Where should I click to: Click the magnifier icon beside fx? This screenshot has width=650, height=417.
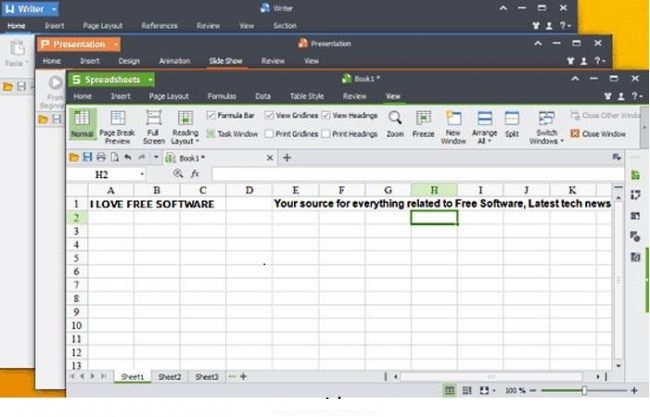pyautogui.click(x=178, y=174)
